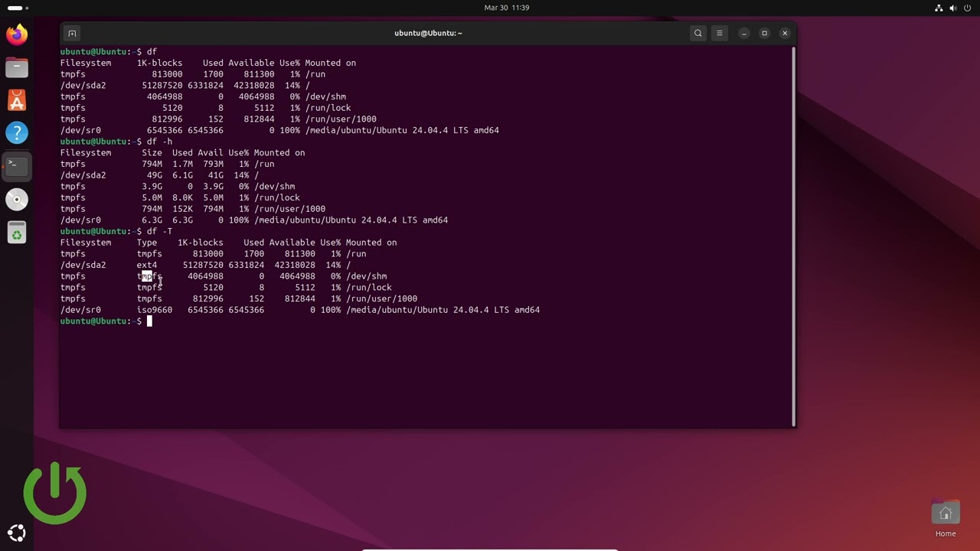Image resolution: width=980 pixels, height=551 pixels.
Task: Click the terminal title ubuntu@Ubuntu: ~
Action: coord(428,33)
